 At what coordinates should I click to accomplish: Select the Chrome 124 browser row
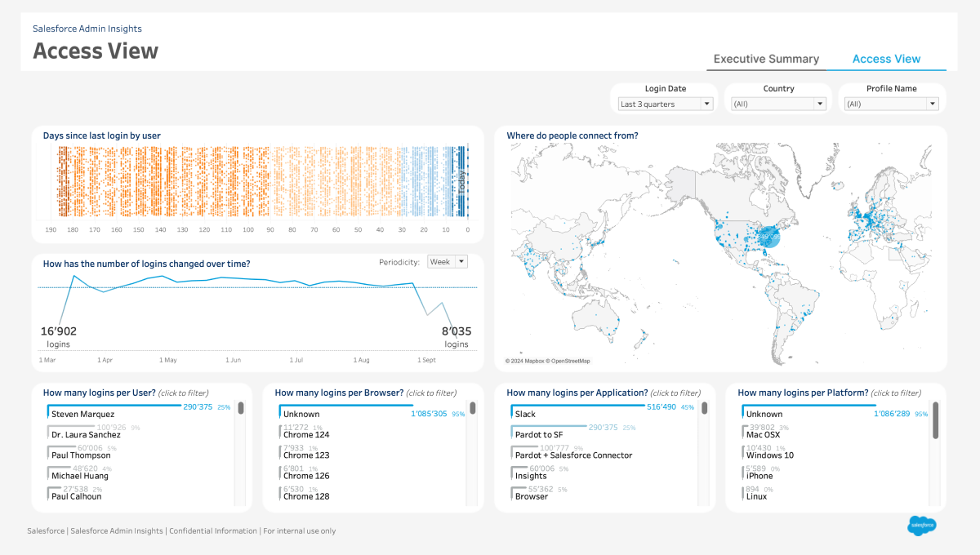click(x=306, y=434)
